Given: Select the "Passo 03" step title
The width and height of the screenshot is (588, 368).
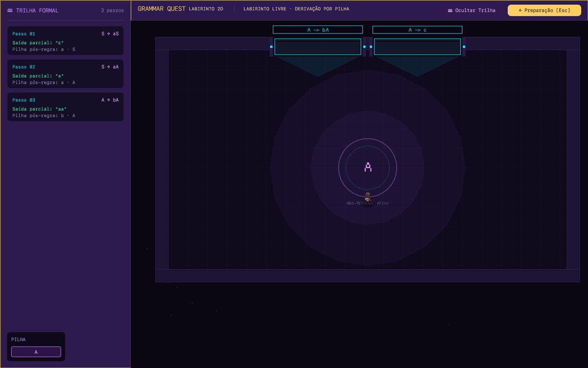Looking at the screenshot, I should point(24,100).
